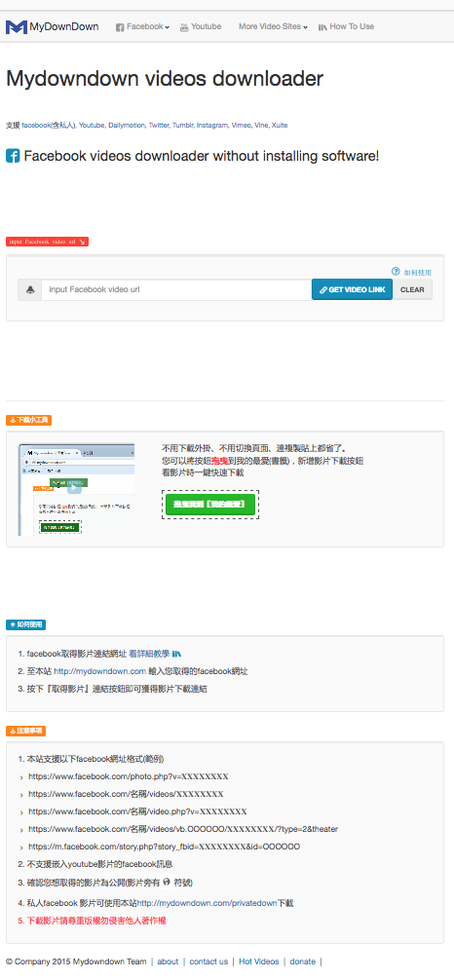Follow the Twitter support link
Viewport: 454px width, 980px height.
pyautogui.click(x=159, y=125)
